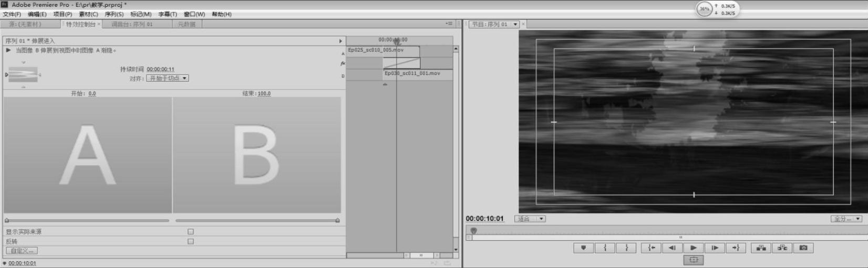Click the mini timeline horizontal zoom scrollbar
This screenshot has width=868, height=268.
[x=421, y=255]
